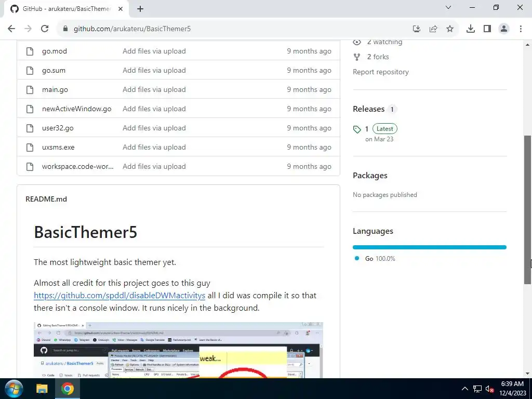Toggle Chrome side panel icon
Image resolution: width=532 pixels, height=399 pixels.
(487, 29)
